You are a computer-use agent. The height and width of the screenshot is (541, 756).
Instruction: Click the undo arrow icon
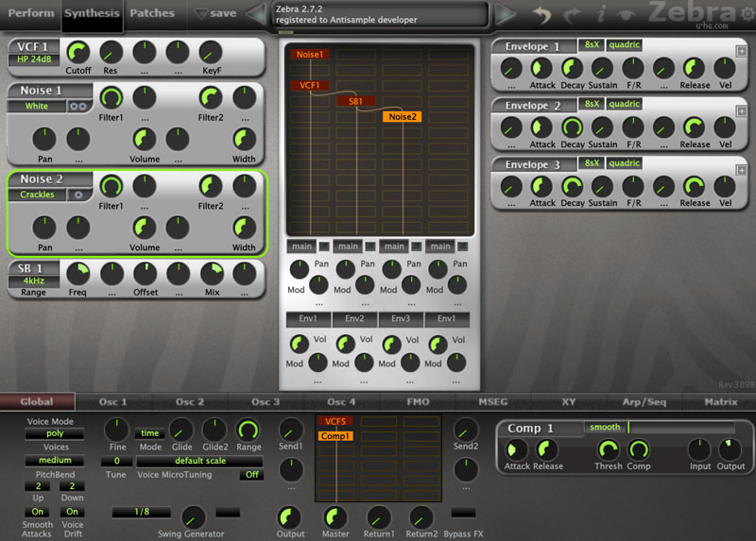(x=542, y=14)
